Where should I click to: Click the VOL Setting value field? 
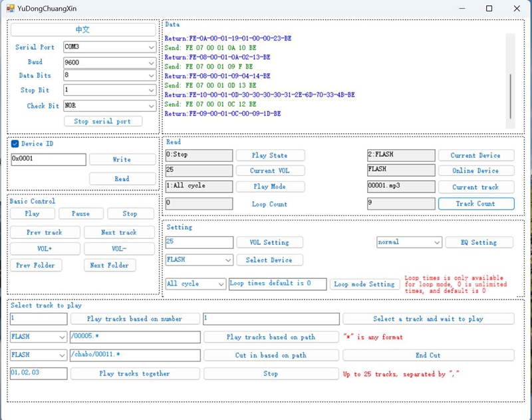199,242
